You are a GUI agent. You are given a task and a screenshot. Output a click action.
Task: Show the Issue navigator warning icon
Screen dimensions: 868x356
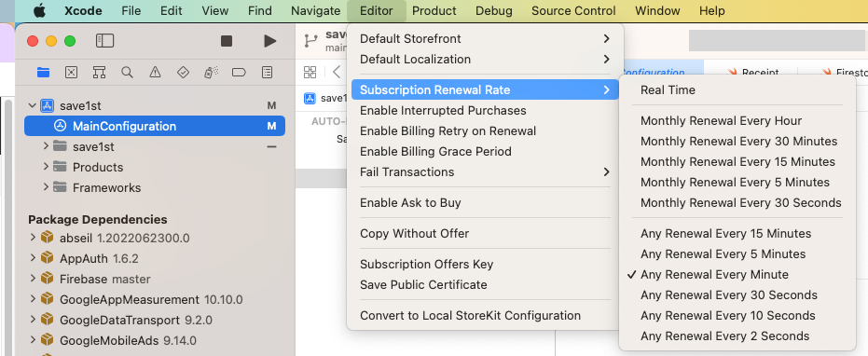[x=155, y=72]
